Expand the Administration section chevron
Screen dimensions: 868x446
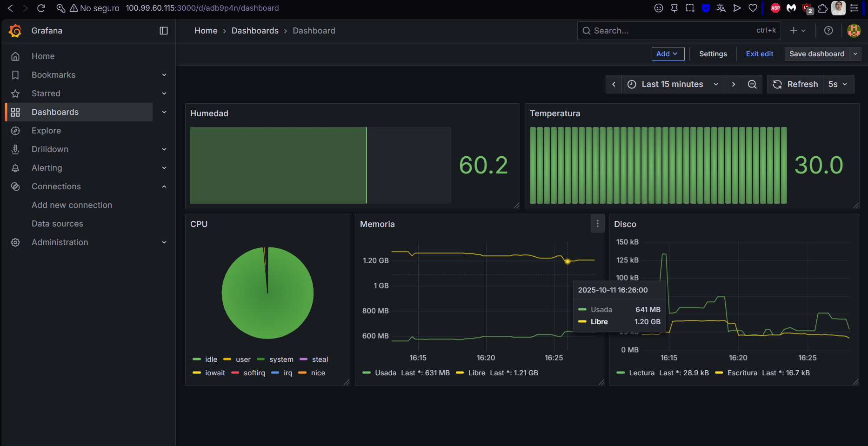pyautogui.click(x=164, y=242)
